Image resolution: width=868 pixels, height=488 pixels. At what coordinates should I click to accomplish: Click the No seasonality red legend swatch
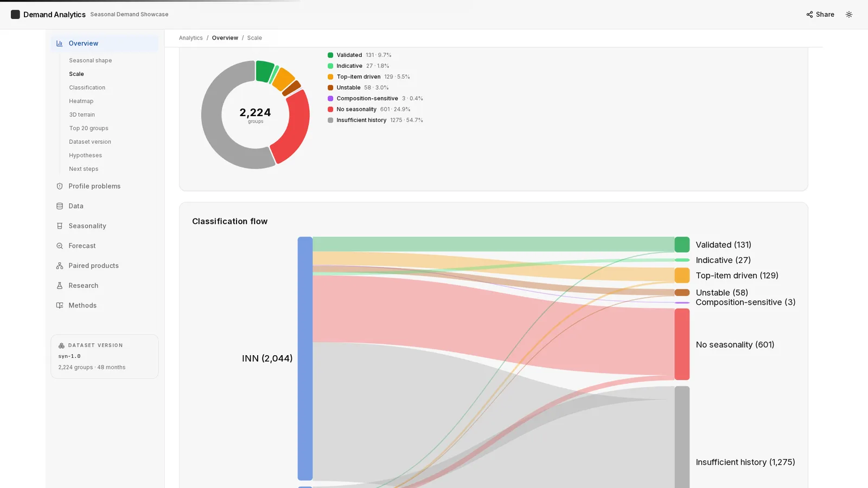coord(330,110)
